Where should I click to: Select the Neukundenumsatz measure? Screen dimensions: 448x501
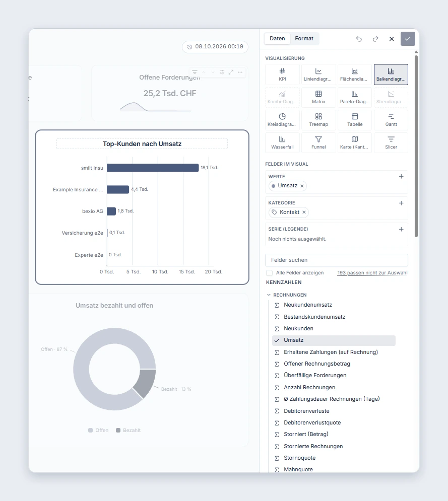[334, 305]
